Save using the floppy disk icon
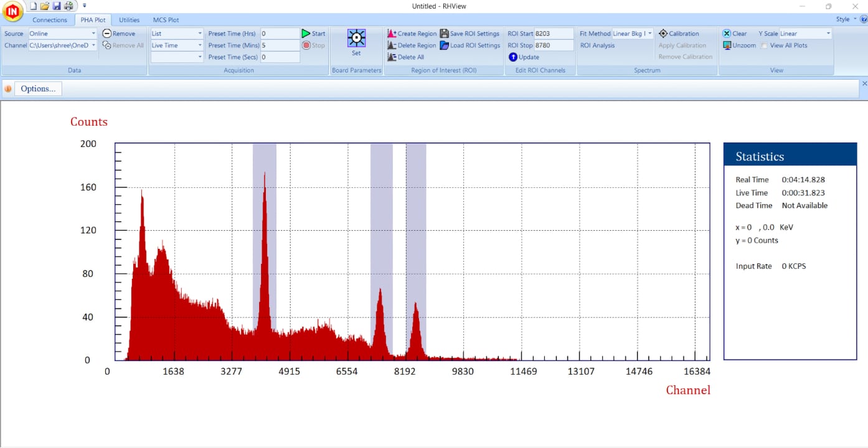This screenshot has width=868, height=448. 57,6
